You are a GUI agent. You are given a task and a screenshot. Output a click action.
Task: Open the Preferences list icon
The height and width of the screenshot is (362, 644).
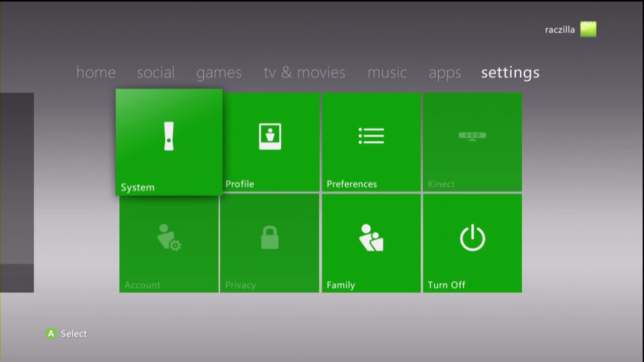[x=371, y=136]
